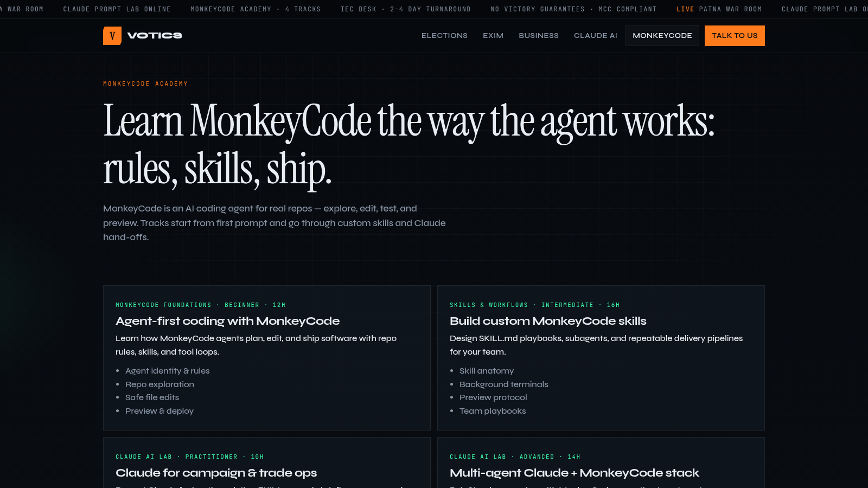Click Skills & Workflows Intermediate 16H label

click(535, 305)
